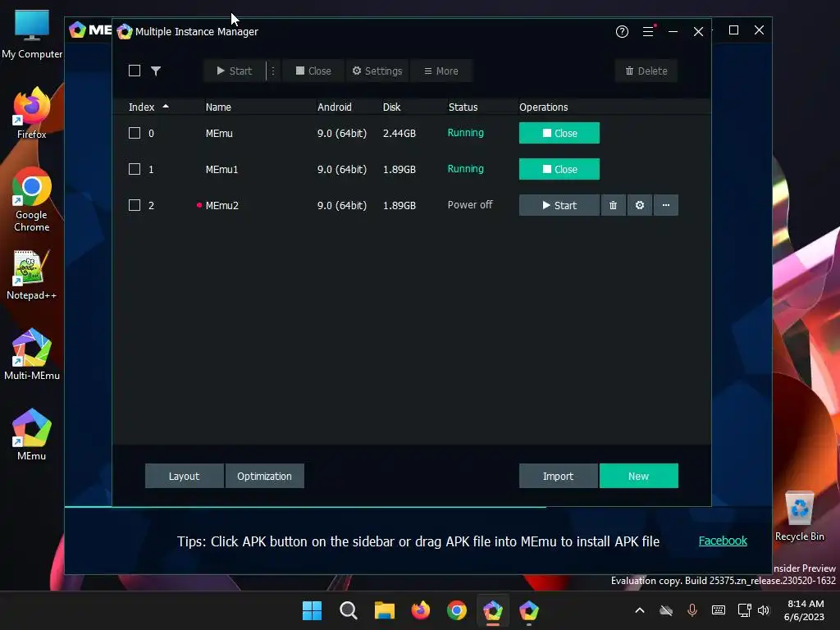Check the box for instance 0 MEmu

[x=135, y=133]
